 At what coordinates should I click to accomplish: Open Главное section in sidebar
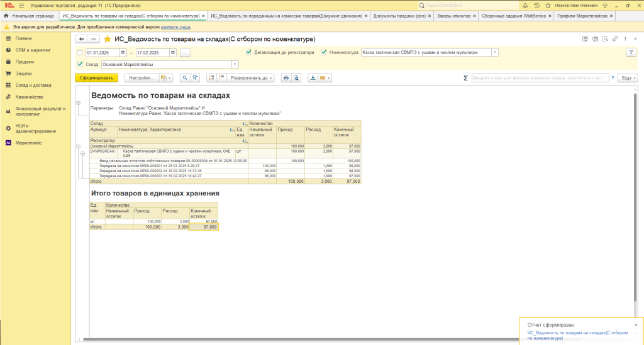tap(23, 38)
